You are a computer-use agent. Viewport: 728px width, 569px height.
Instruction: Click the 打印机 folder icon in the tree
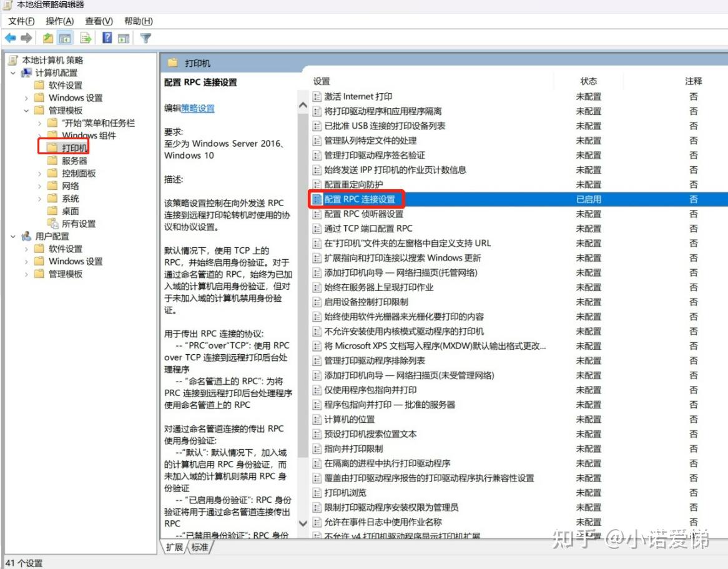(x=52, y=147)
